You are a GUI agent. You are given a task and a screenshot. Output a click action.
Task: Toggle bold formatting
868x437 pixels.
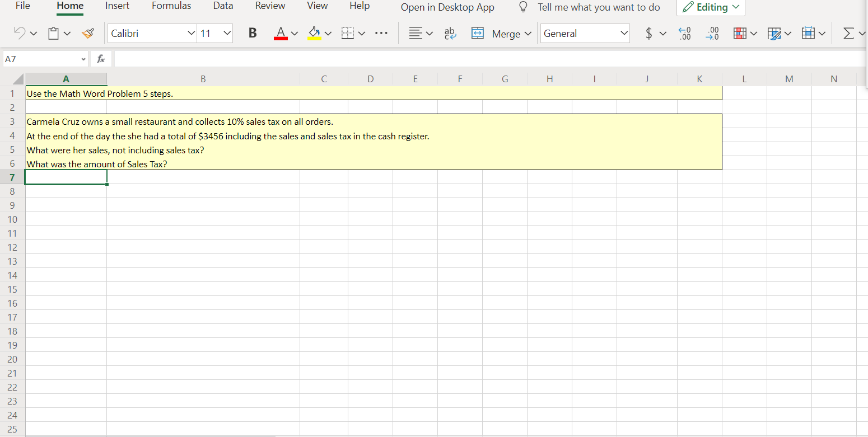253,33
